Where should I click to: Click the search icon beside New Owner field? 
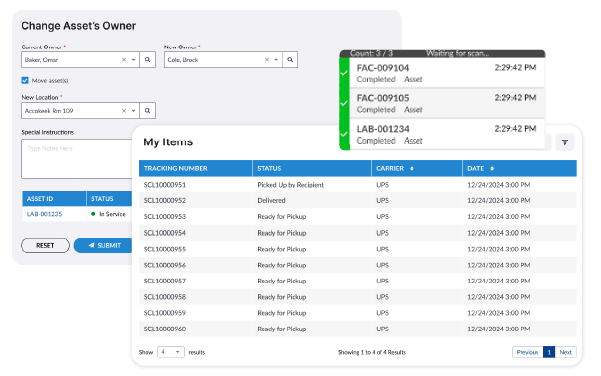[x=290, y=60]
